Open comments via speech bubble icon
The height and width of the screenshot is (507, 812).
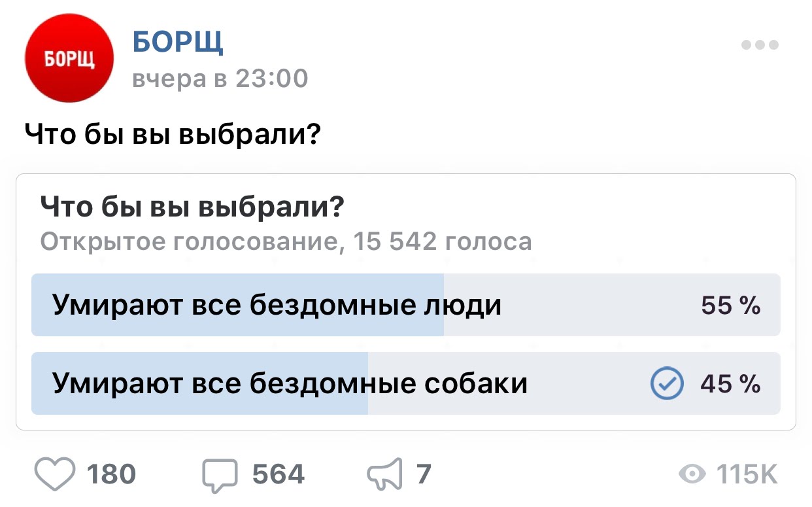[220, 475]
